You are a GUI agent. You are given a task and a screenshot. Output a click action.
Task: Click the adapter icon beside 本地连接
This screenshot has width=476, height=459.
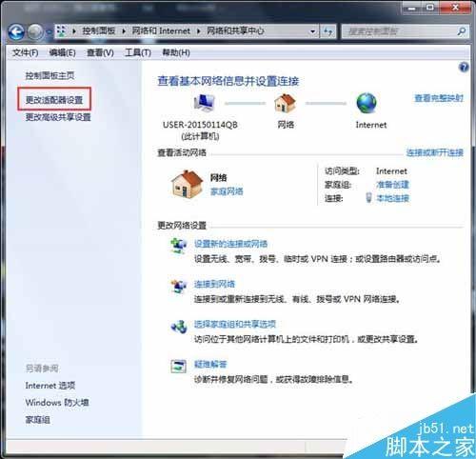click(x=368, y=198)
